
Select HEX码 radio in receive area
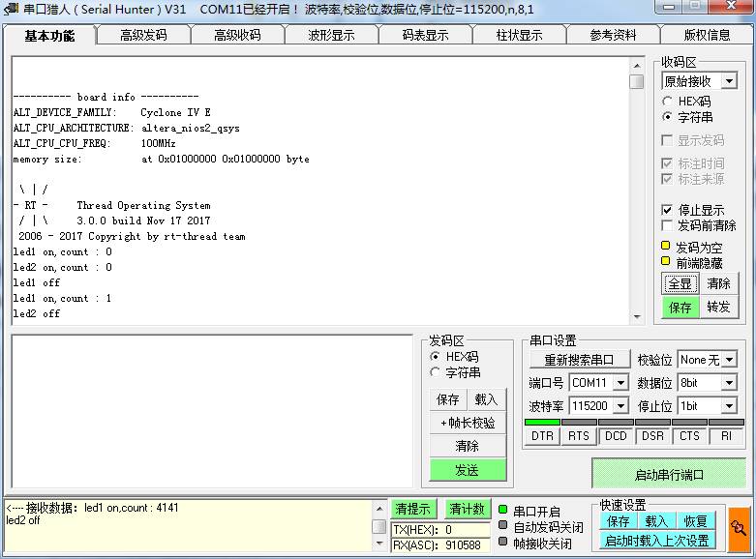[668, 102]
